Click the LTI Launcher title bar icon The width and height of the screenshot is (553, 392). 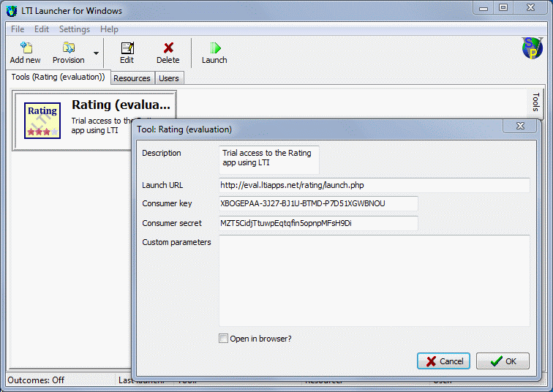(11, 11)
